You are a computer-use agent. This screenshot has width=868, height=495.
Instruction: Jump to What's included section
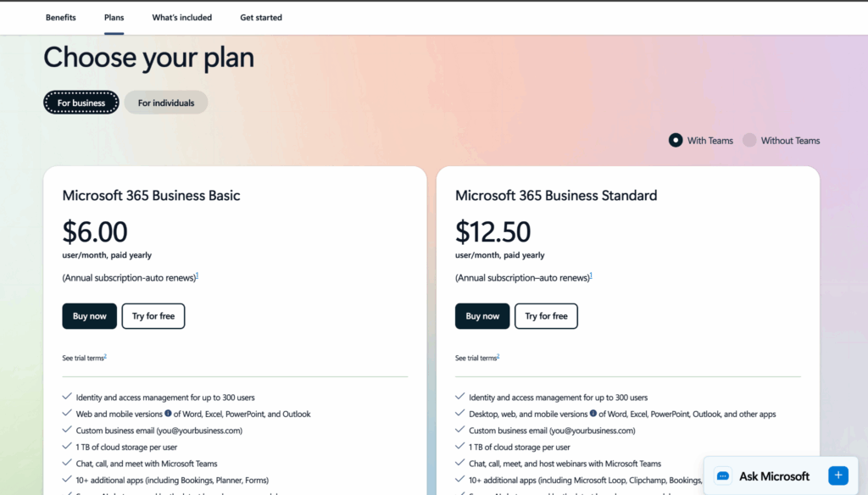182,17
